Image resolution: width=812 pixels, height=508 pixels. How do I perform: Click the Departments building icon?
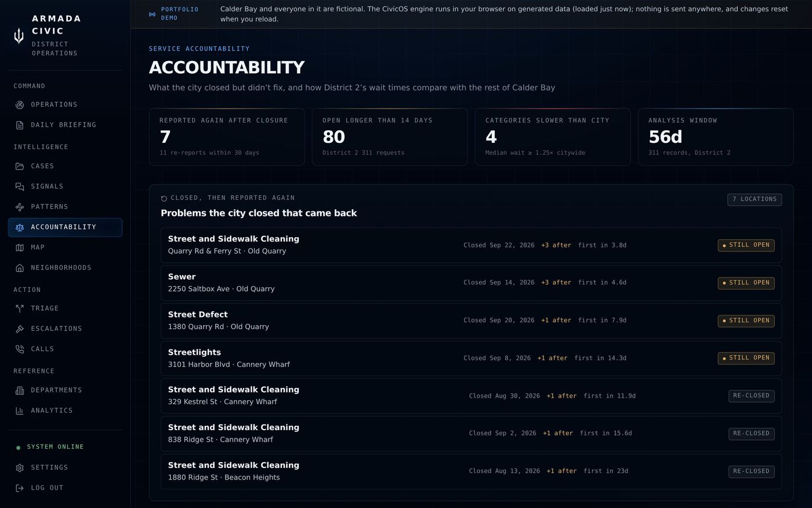[x=20, y=391]
